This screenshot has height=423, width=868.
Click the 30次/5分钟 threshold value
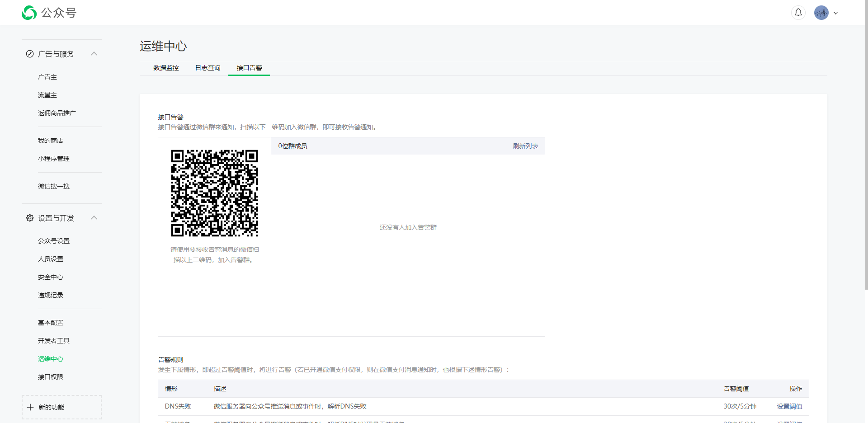pyautogui.click(x=740, y=406)
